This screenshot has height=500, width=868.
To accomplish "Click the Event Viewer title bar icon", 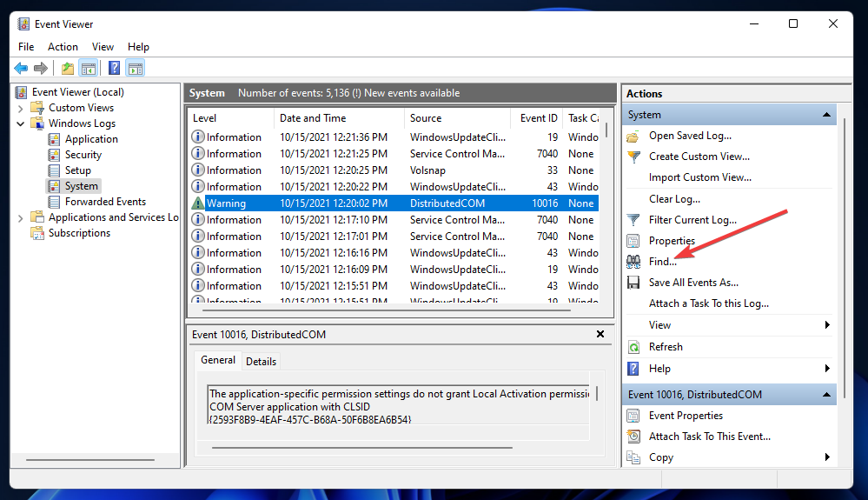I will (x=23, y=23).
